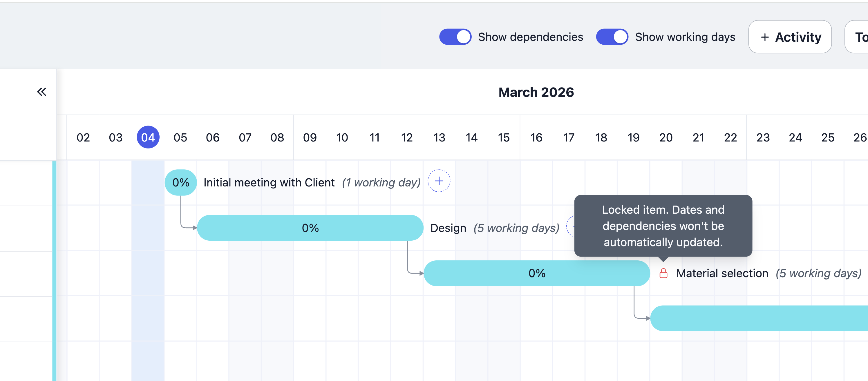868x381 pixels.
Task: Click the dashed circle icon next to Design
Action: tap(570, 226)
